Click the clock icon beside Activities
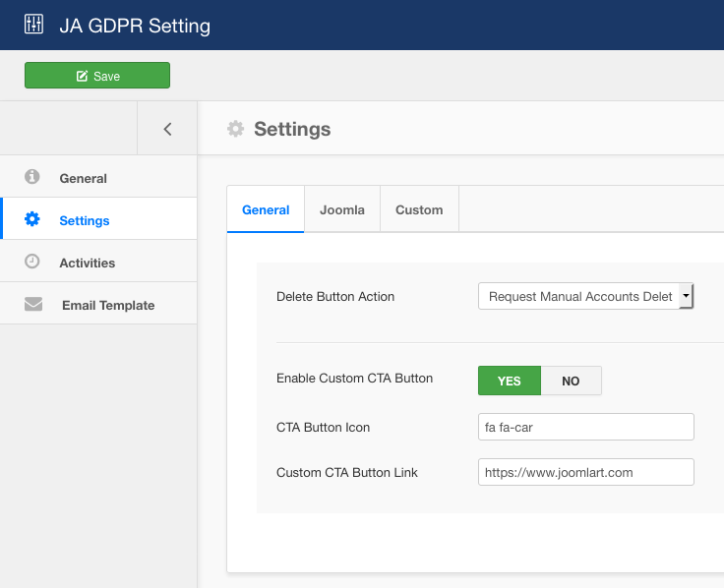Image resolution: width=724 pixels, height=588 pixels. point(32,262)
